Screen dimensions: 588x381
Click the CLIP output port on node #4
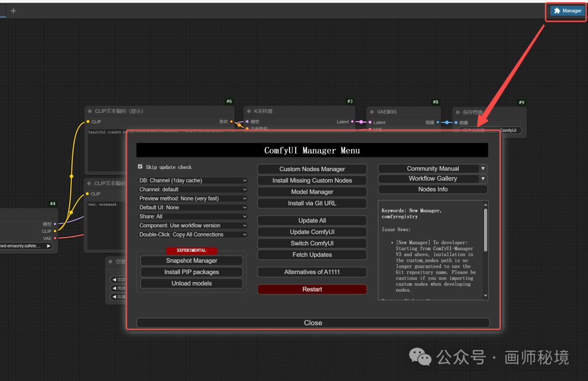(x=55, y=231)
